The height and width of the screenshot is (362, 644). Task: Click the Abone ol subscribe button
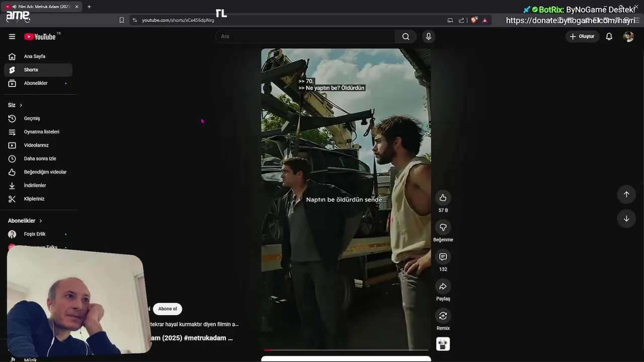click(168, 309)
